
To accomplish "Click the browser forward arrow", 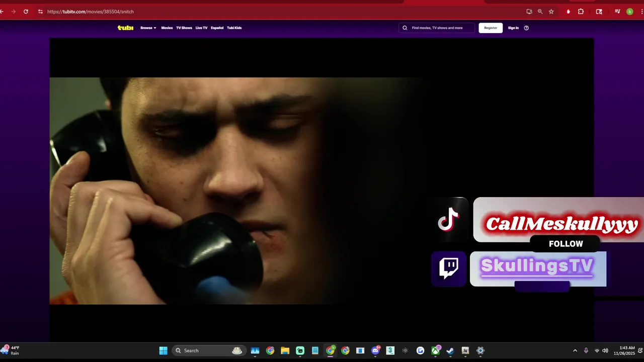I will point(14,12).
